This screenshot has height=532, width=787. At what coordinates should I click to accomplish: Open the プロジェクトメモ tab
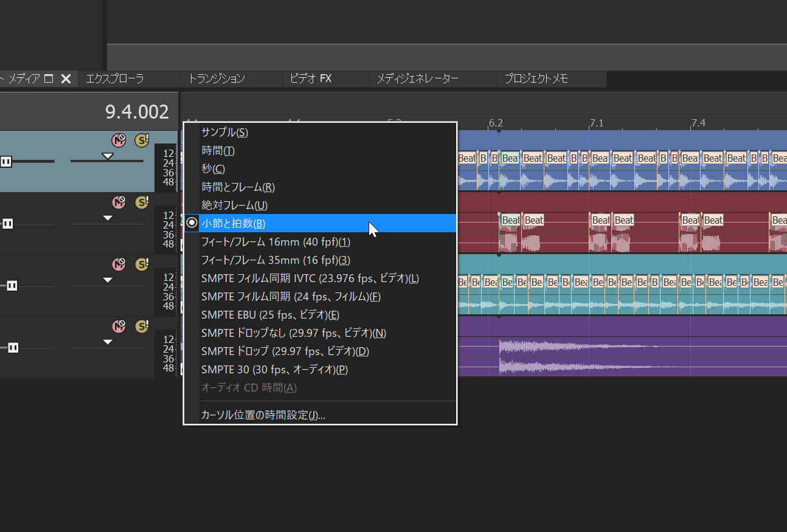[536, 78]
